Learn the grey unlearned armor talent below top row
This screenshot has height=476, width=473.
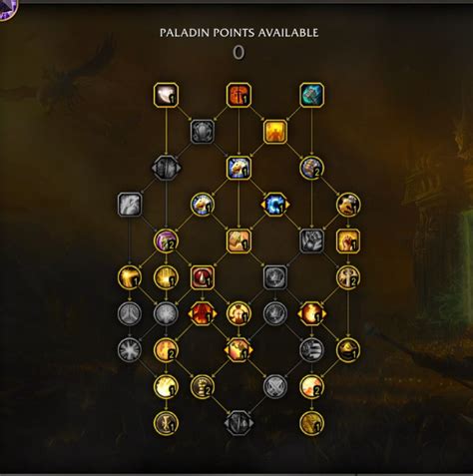click(x=203, y=132)
